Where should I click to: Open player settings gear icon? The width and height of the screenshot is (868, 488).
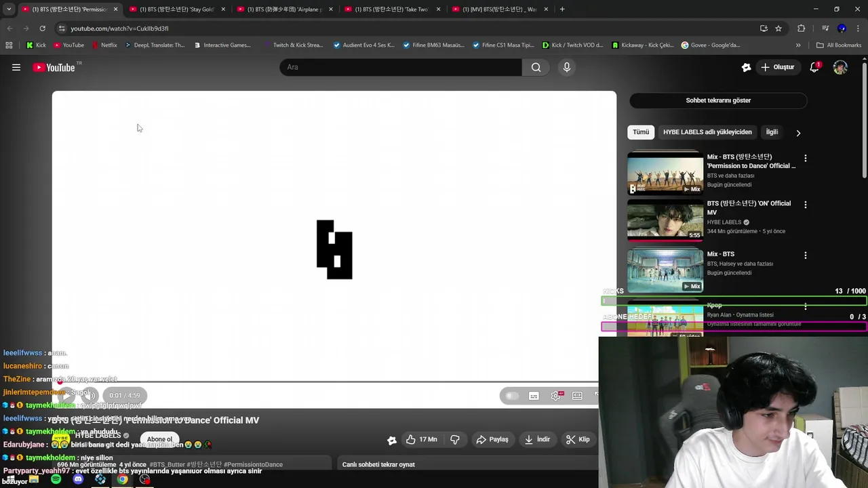[556, 396]
